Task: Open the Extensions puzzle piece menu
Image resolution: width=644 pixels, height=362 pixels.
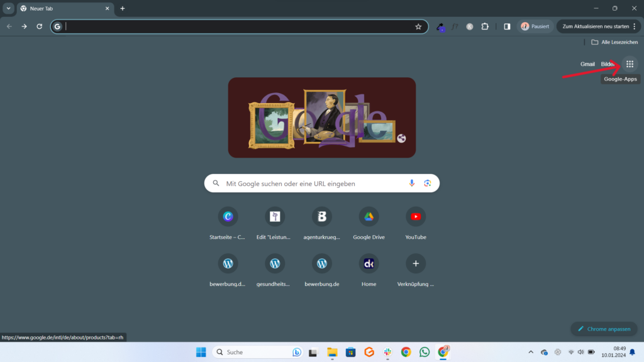Action: pos(485,26)
